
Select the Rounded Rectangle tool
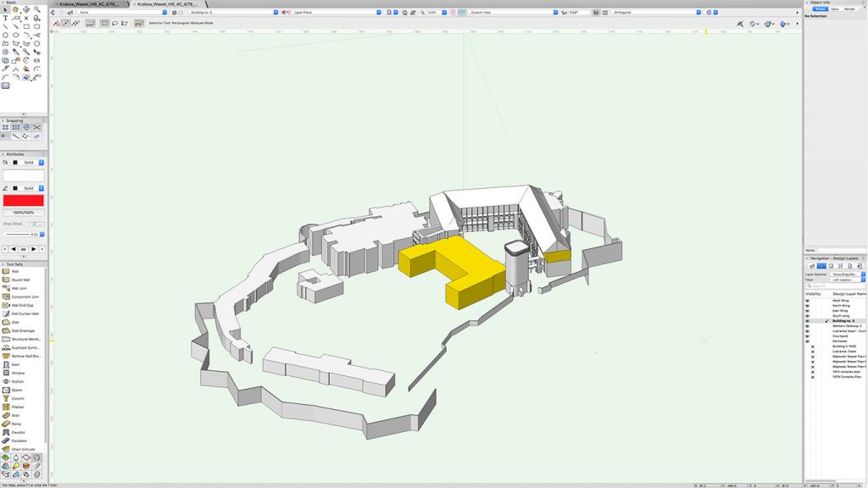36,26
